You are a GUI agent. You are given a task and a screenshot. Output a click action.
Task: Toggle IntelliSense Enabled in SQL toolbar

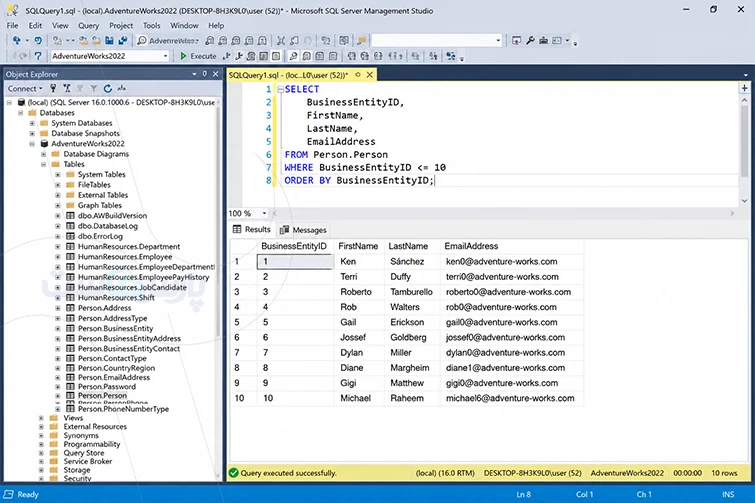click(x=276, y=56)
